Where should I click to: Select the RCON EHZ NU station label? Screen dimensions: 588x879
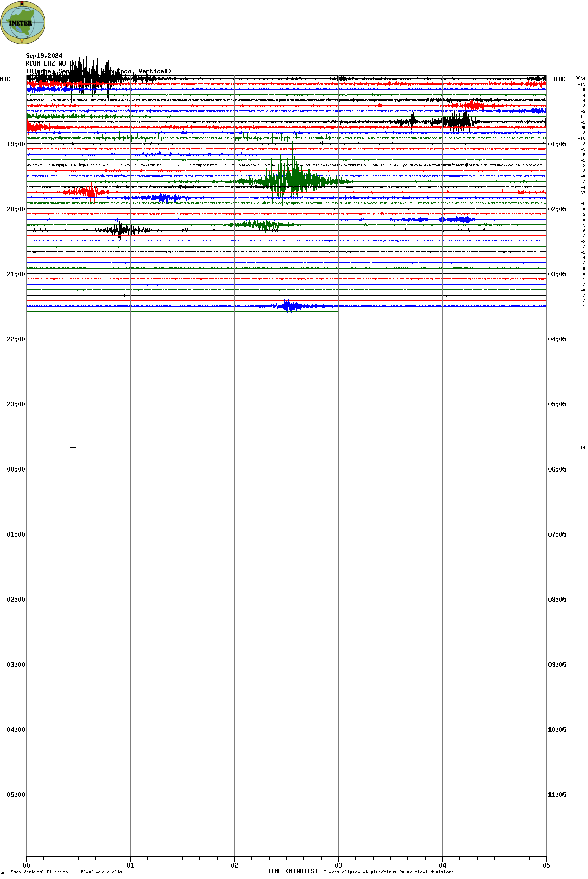(x=46, y=63)
